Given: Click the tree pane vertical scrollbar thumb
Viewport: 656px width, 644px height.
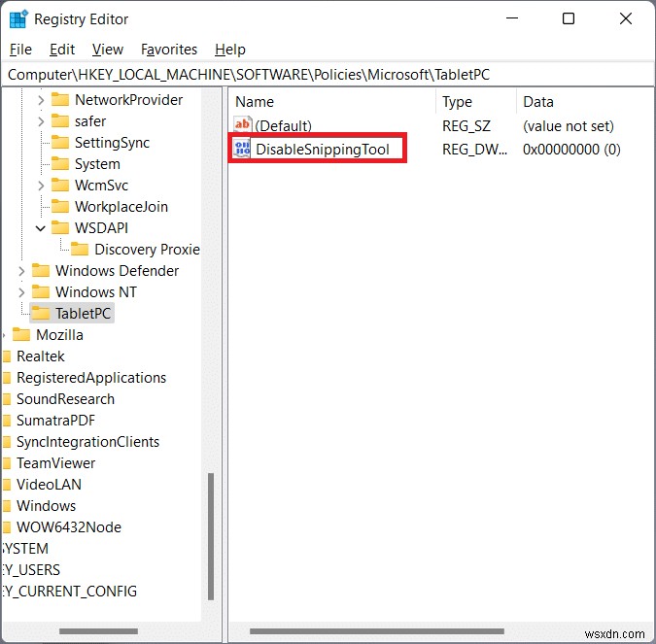Looking at the screenshot, I should point(211,536).
